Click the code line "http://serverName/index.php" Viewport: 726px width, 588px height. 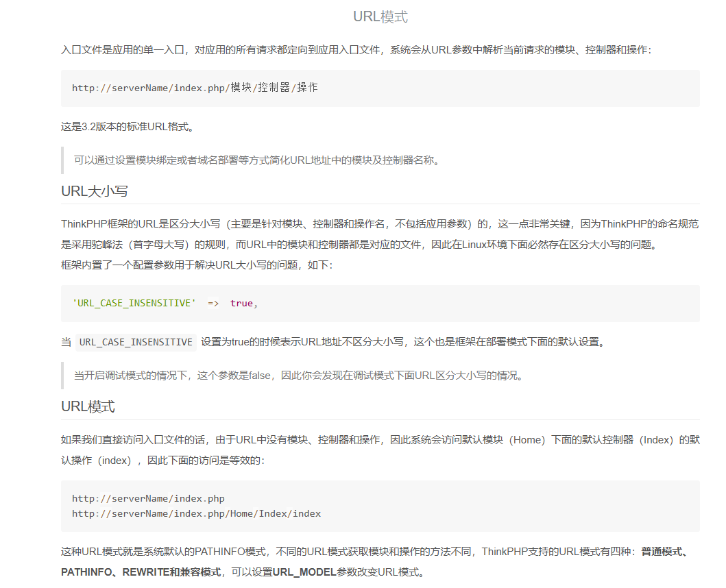148,498
